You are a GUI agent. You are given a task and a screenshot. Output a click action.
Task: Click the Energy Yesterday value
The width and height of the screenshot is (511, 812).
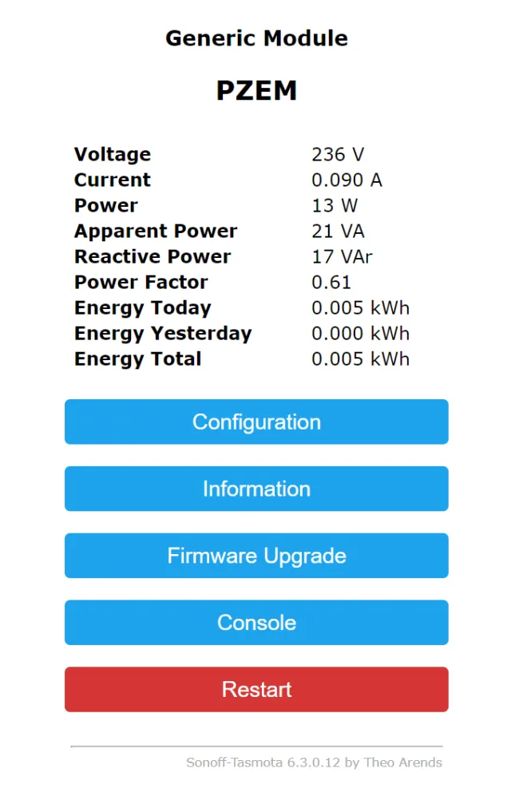360,333
